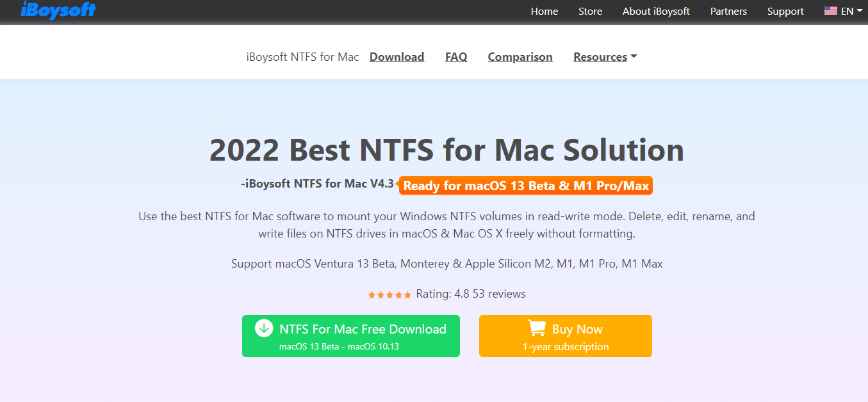Viewport: 868px width, 402px height.
Task: Open the FAQ section
Action: tap(455, 56)
